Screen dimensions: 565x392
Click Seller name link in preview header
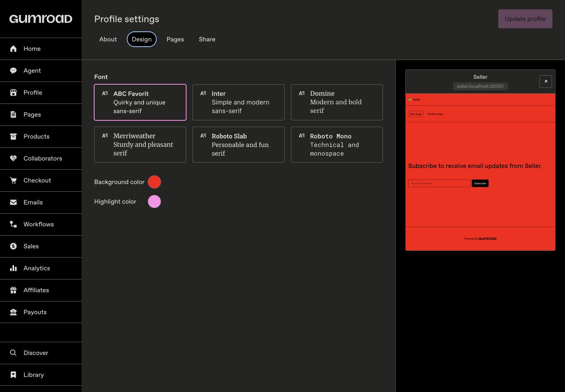coord(417,100)
